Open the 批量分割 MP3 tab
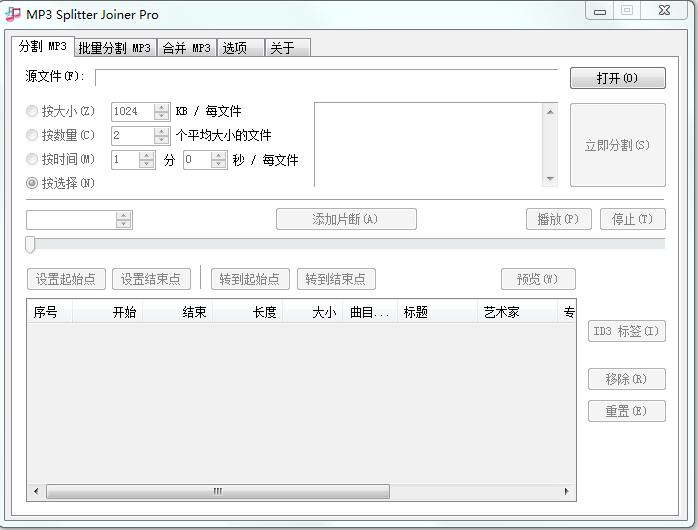This screenshot has height=530, width=698. click(115, 48)
